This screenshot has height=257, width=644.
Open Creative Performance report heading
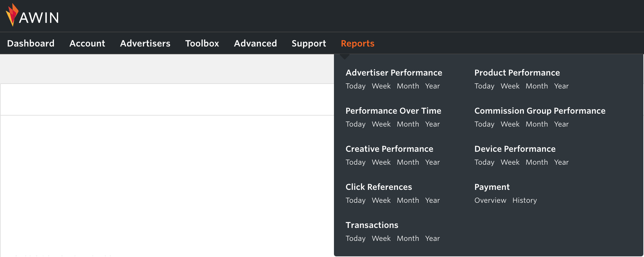[390, 149]
